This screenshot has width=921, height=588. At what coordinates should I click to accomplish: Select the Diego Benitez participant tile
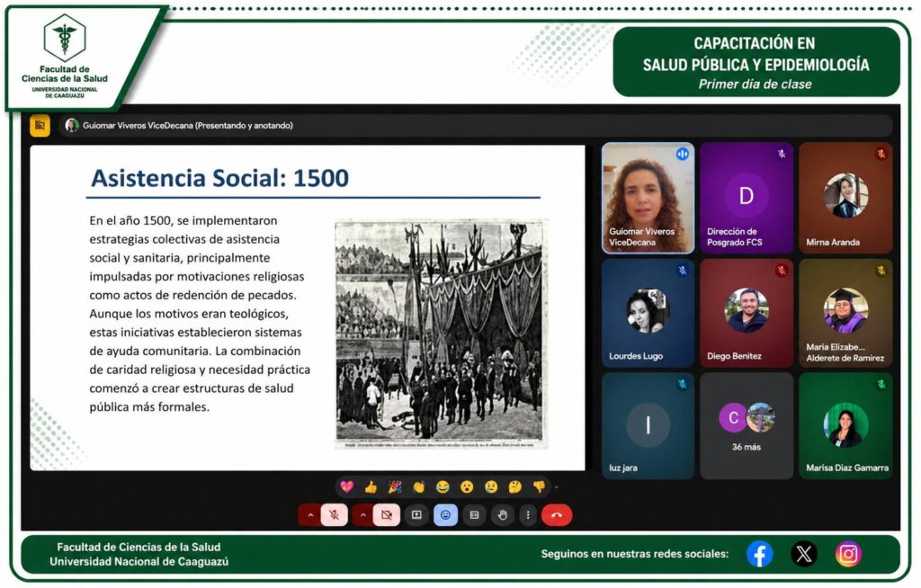[747, 312]
